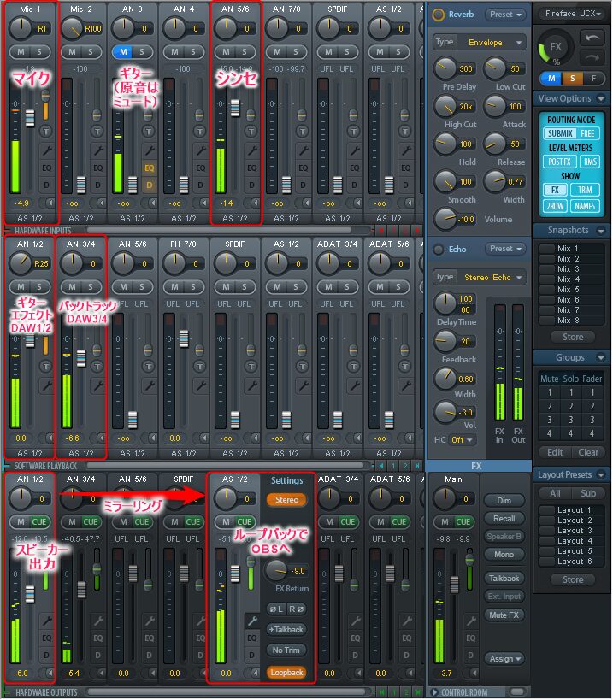The image size is (613, 700).
Task: Click narrow-channel arrow beside Mic 1 level -4.9
Action: (49, 203)
